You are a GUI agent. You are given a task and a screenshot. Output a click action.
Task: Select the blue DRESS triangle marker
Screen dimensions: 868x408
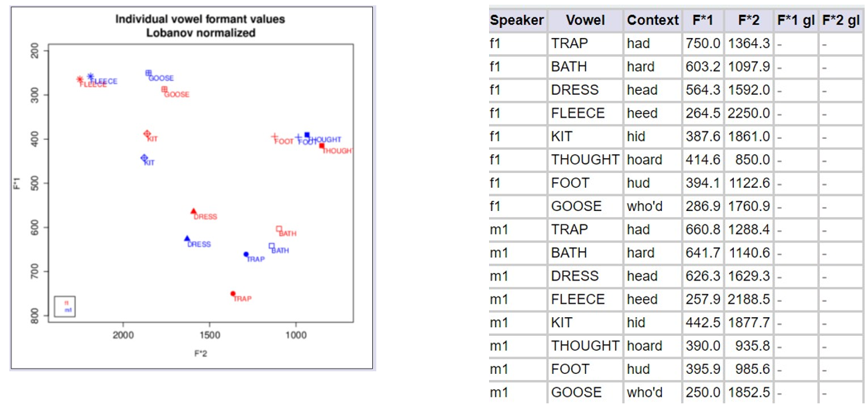coord(187,238)
